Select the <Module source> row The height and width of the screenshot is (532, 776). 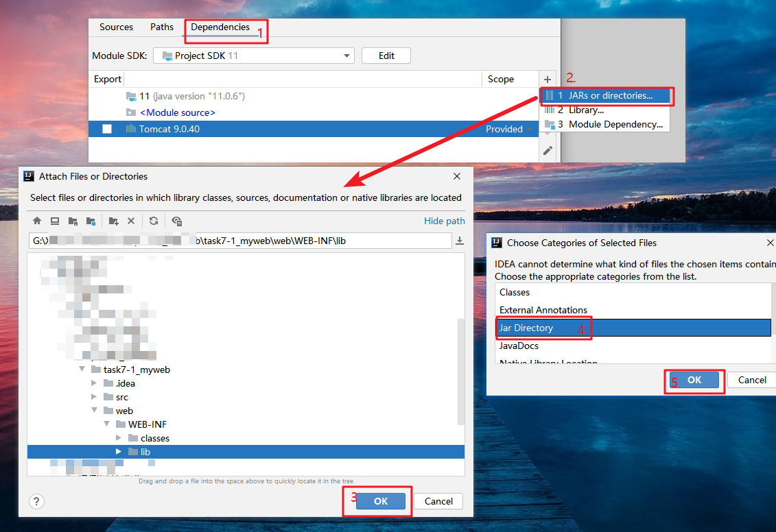click(314, 112)
